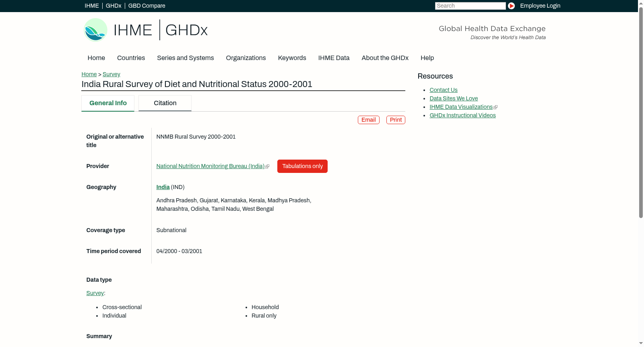Screen dimensions: 644x347
Task: Open Data Sites We Love link
Action: point(454,98)
